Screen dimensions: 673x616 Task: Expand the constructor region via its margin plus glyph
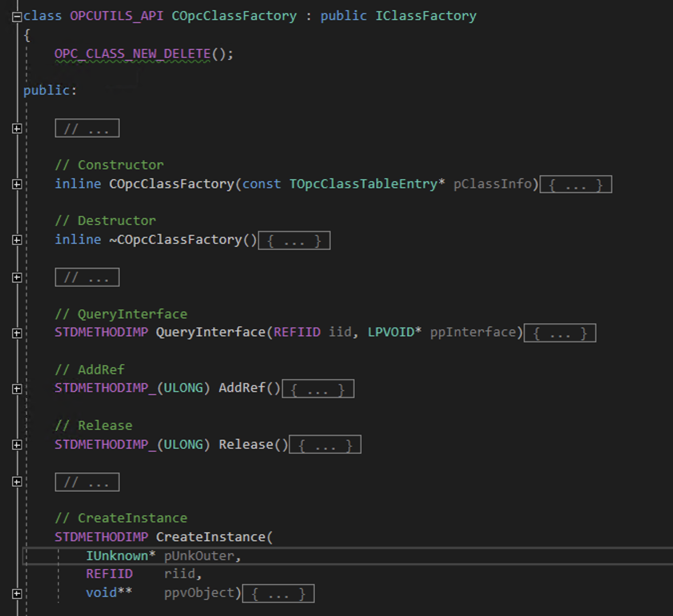[16, 184]
